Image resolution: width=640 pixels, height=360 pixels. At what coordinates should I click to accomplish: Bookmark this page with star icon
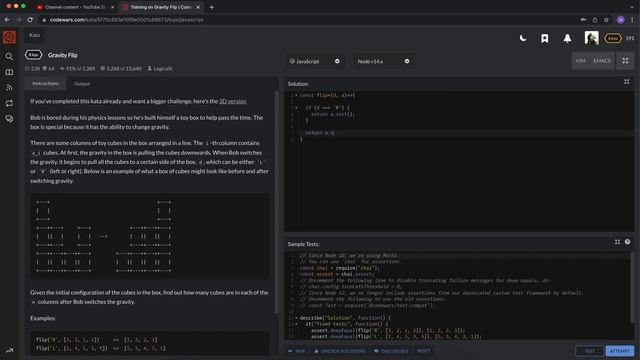pyautogui.click(x=606, y=20)
